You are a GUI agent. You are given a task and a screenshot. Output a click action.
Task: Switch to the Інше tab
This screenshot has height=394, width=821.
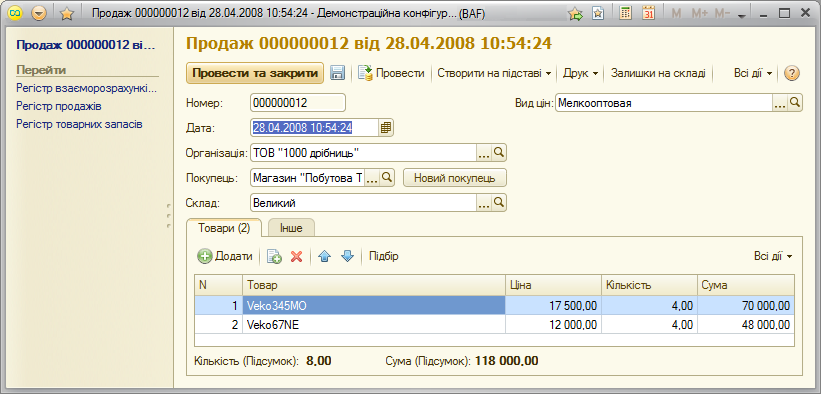292,228
